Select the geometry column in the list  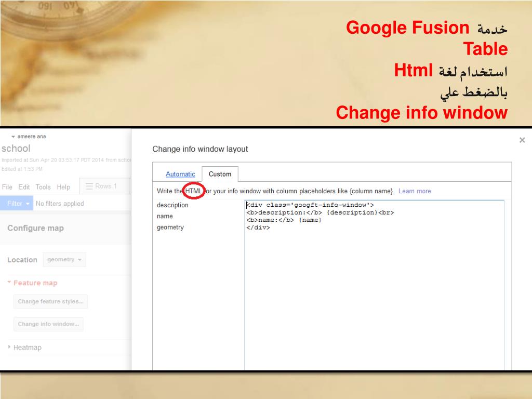pos(170,228)
